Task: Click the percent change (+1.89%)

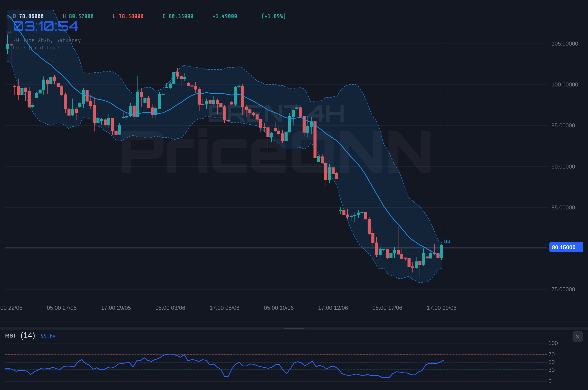Action: 274,16
